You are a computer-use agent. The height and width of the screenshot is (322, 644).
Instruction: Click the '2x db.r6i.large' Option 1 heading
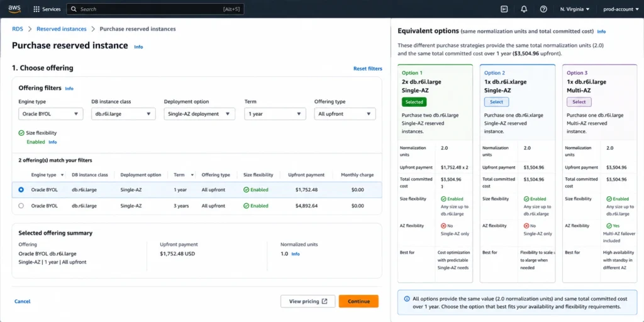[421, 82]
